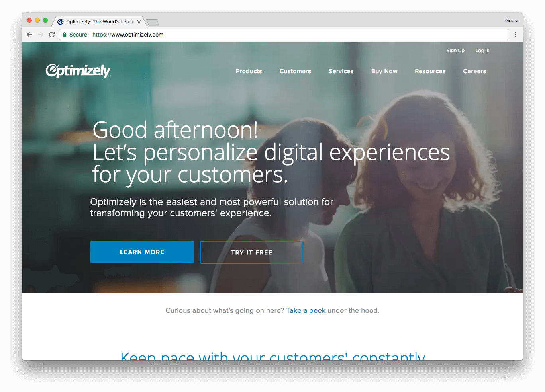545x392 pixels.
Task: Click the browser back arrow
Action: point(29,35)
